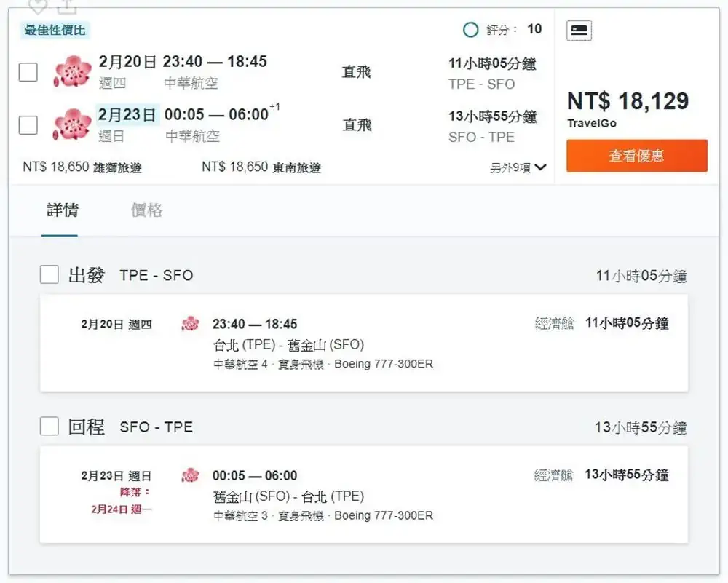
Task: Click small airline logo beside 00:05 — 06:00 details
Action: (190, 475)
